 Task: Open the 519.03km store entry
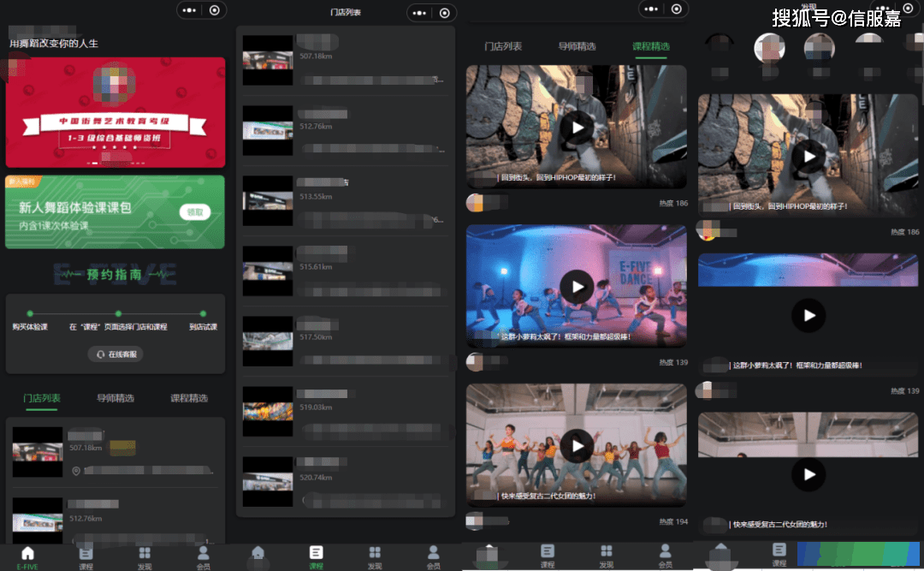click(x=346, y=411)
